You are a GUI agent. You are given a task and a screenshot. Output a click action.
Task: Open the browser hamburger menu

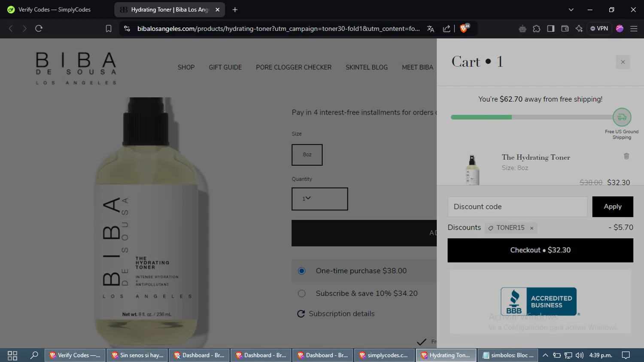click(634, 28)
